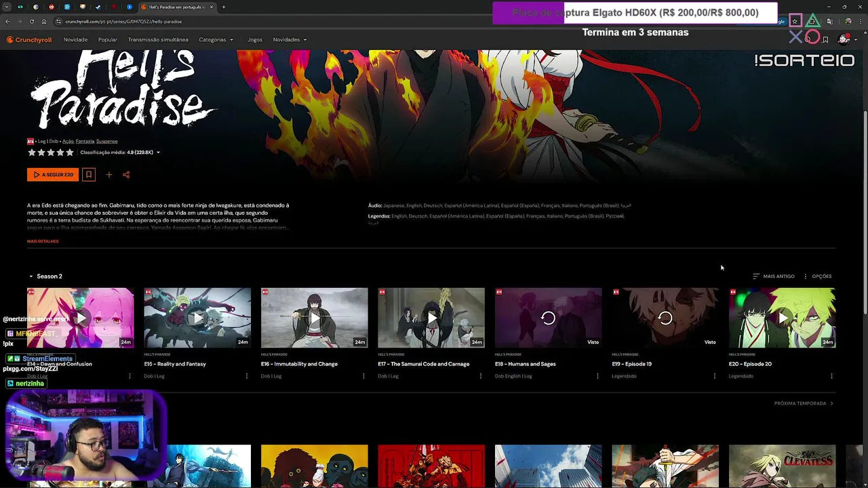868x488 pixels.
Task: Play episode E14 Dawn and Confusion thumbnail
Action: click(x=81, y=318)
